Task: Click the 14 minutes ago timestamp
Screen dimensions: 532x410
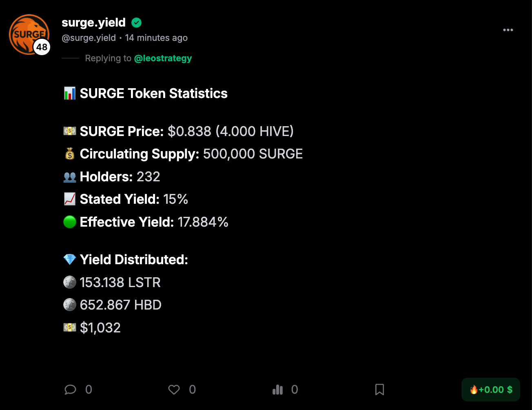Action: [x=156, y=38]
